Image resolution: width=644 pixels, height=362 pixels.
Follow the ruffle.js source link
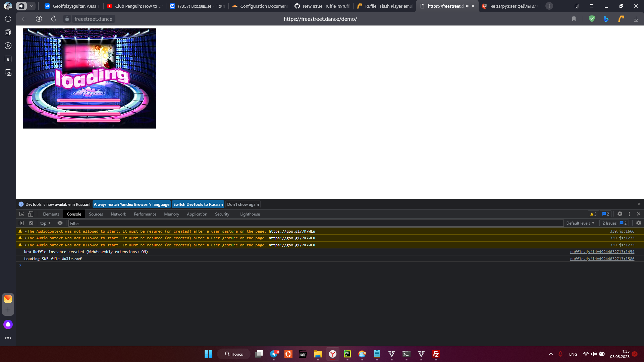[x=602, y=252]
